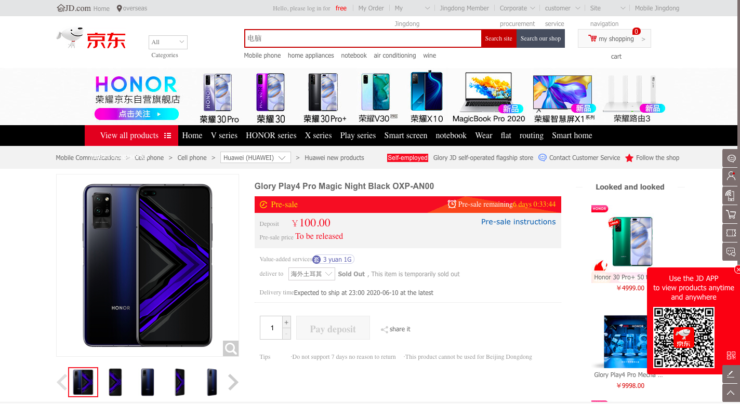Select the first product thumbnail

[x=83, y=382]
